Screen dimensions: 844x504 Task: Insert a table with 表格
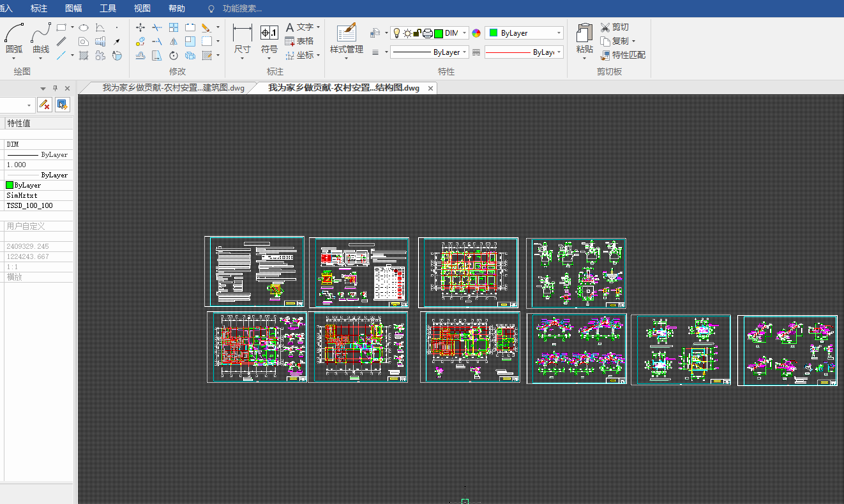click(x=299, y=41)
